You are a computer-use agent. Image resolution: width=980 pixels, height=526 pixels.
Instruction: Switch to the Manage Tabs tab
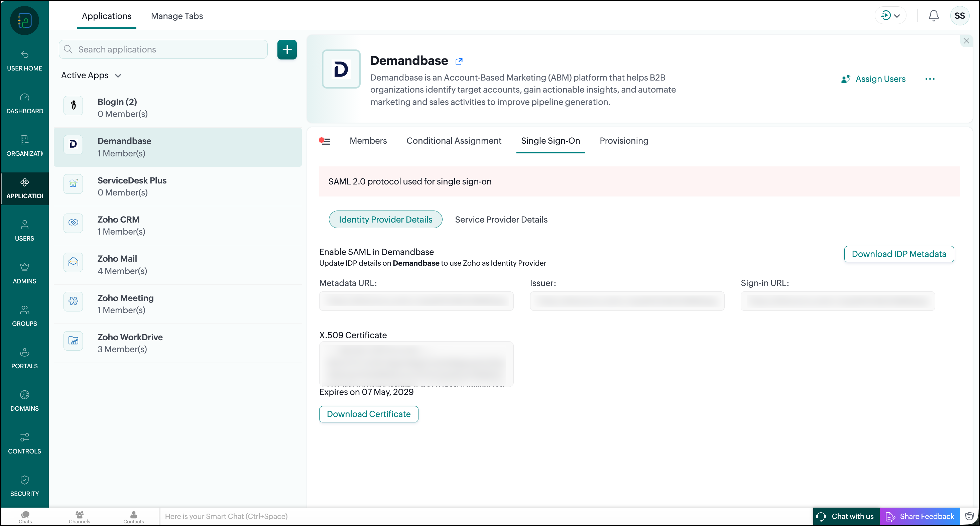177,16
